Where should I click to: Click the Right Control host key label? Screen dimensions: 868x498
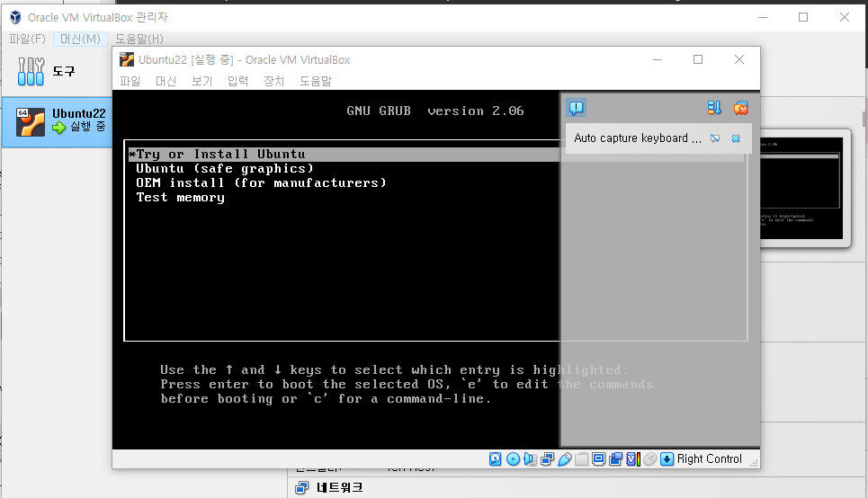709,458
